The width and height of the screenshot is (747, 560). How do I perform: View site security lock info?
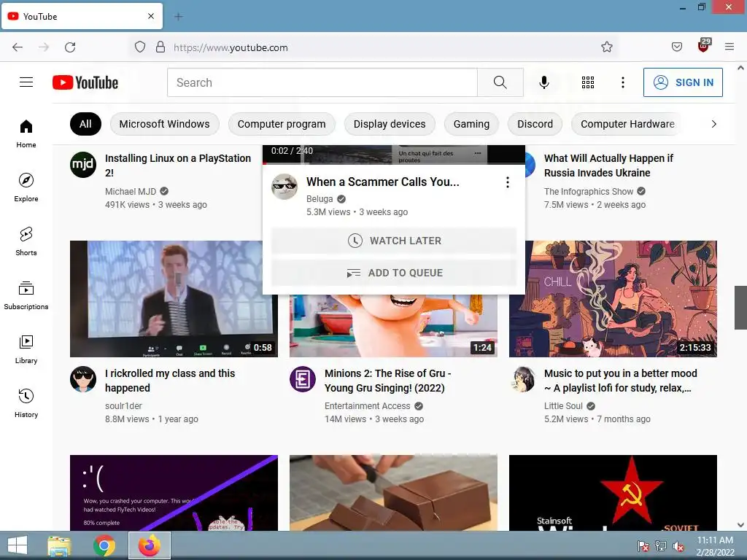(160, 47)
